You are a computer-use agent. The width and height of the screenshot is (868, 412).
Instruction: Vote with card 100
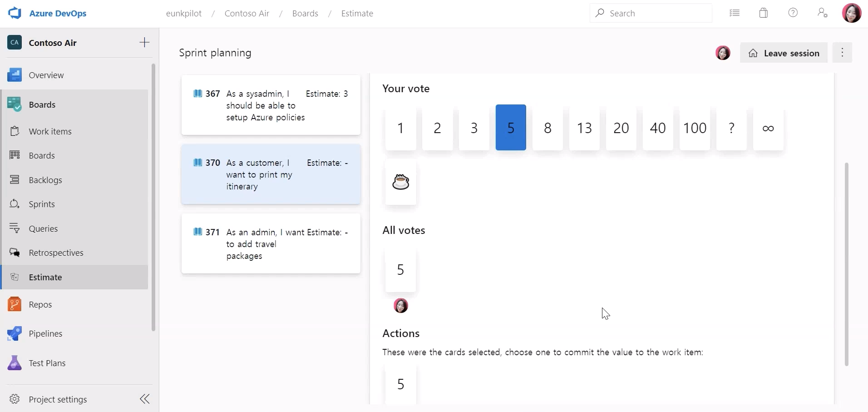[x=695, y=128]
